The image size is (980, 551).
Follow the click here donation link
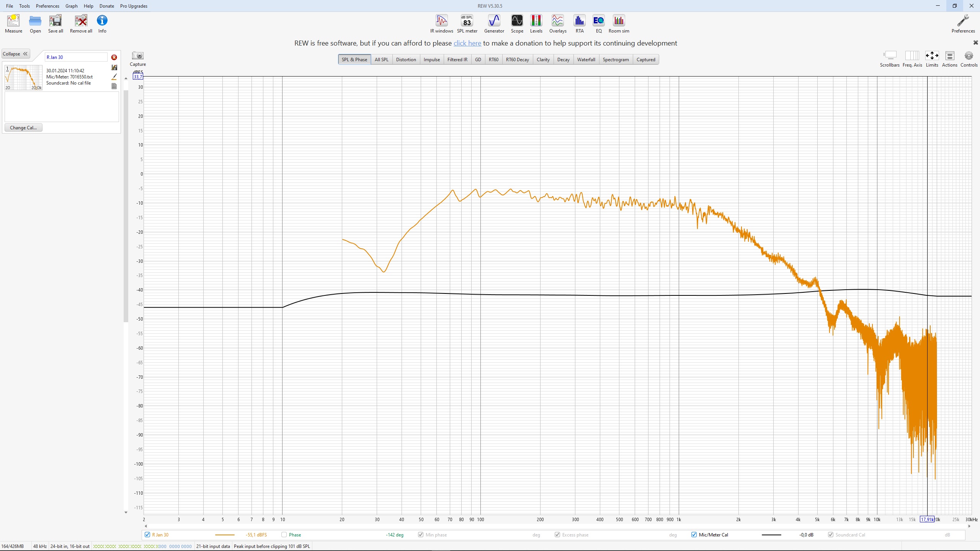pos(467,43)
